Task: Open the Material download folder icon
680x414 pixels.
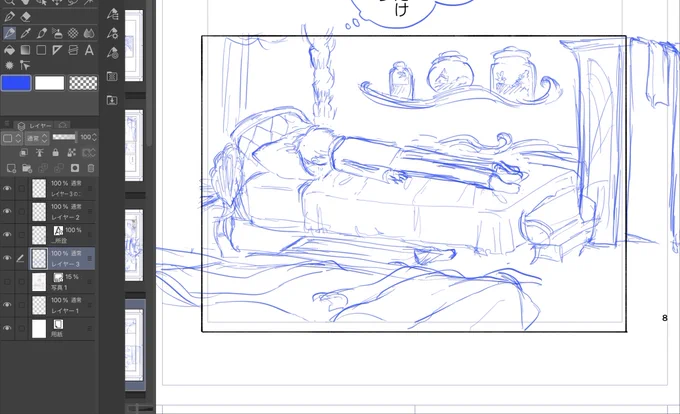Action: click(112, 100)
